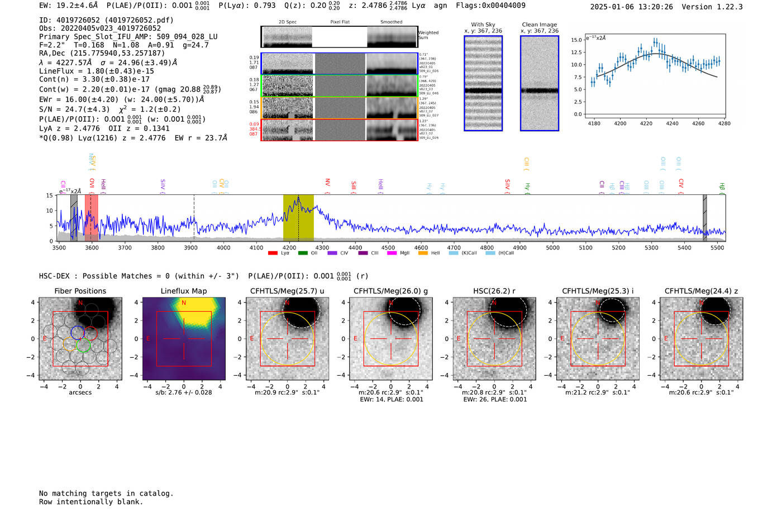
Task: Click the With Sky 2D image
Action: pyautogui.click(x=483, y=83)
